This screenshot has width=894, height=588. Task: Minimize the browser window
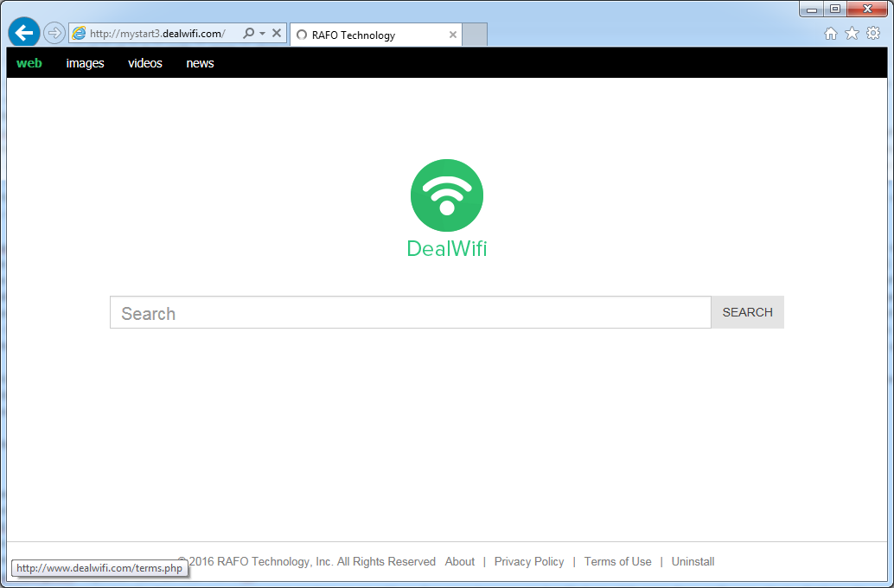[812, 9]
